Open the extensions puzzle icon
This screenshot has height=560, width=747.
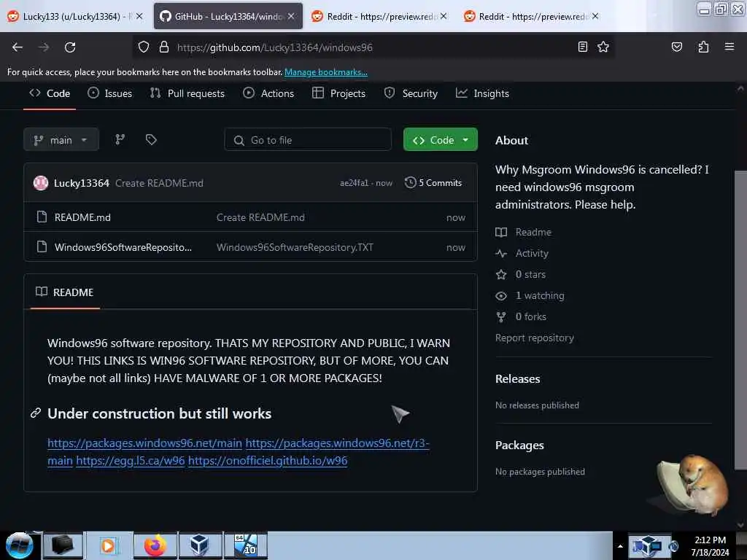[x=703, y=47]
